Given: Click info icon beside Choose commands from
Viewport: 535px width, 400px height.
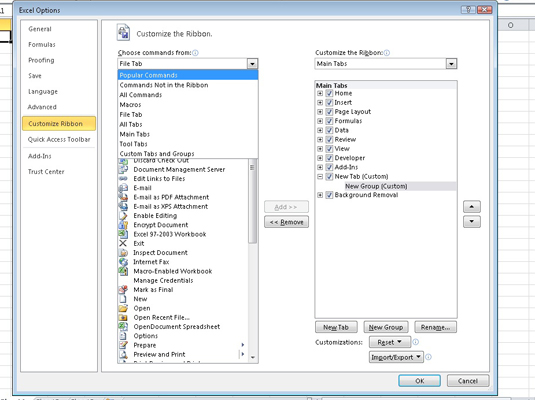Looking at the screenshot, I should pyautogui.click(x=196, y=53).
